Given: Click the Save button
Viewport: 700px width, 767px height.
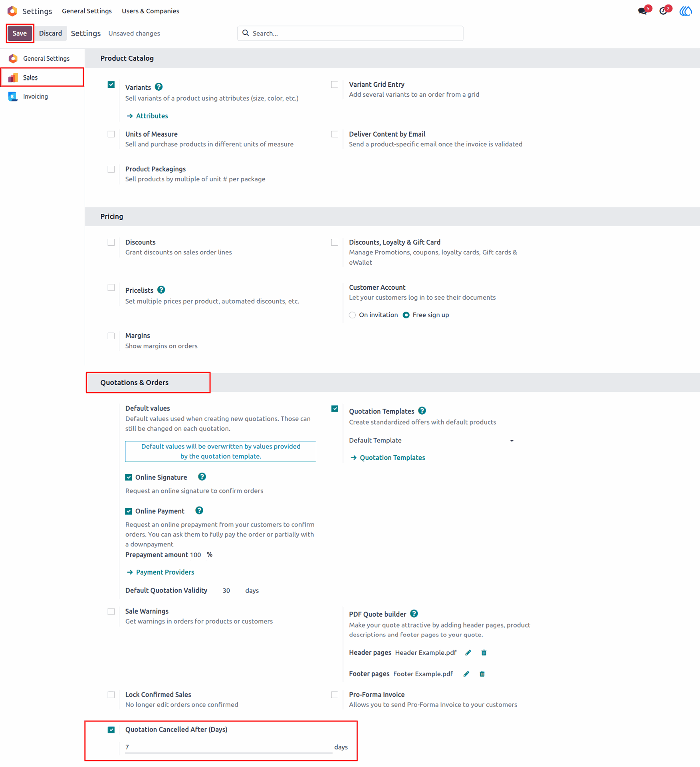Looking at the screenshot, I should click(x=20, y=33).
